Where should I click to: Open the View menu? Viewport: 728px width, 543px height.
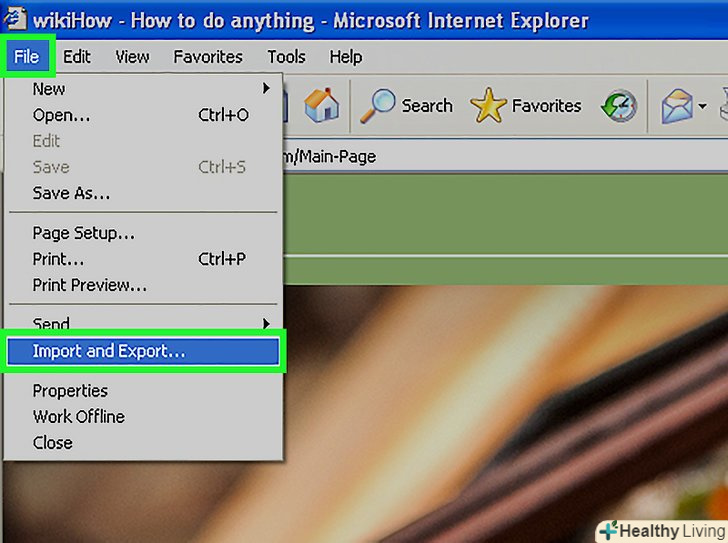132,57
